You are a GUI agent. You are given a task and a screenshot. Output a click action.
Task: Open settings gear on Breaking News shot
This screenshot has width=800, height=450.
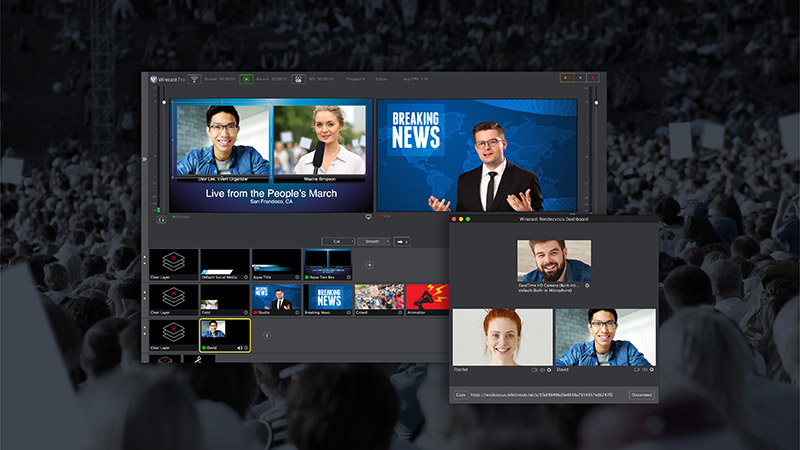pos(348,313)
